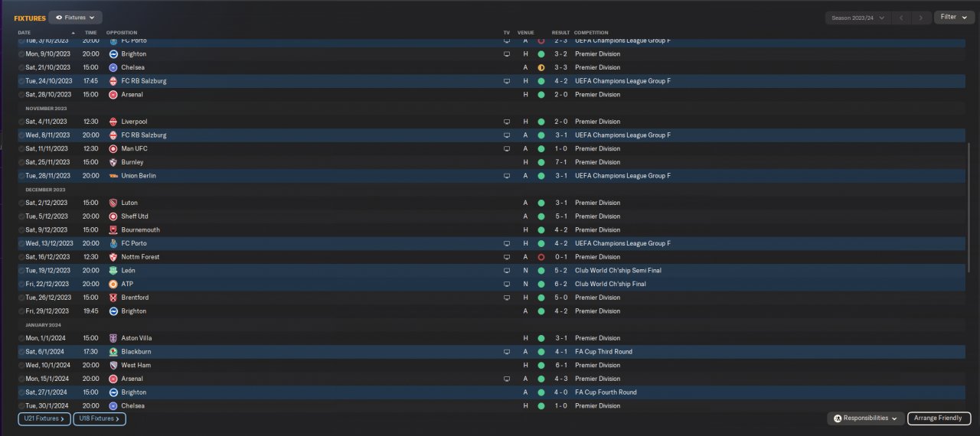Toggle the row circle beside Sat, 28/10/2023
980x436 pixels.
21,95
